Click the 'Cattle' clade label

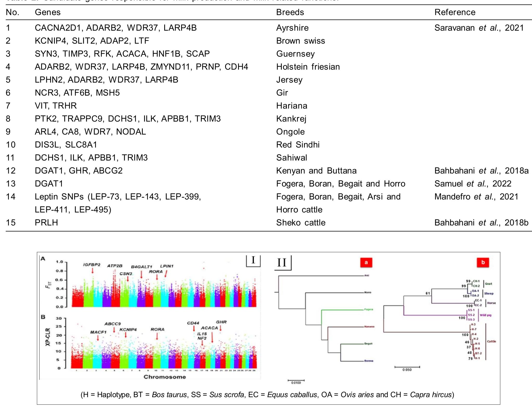491,341
